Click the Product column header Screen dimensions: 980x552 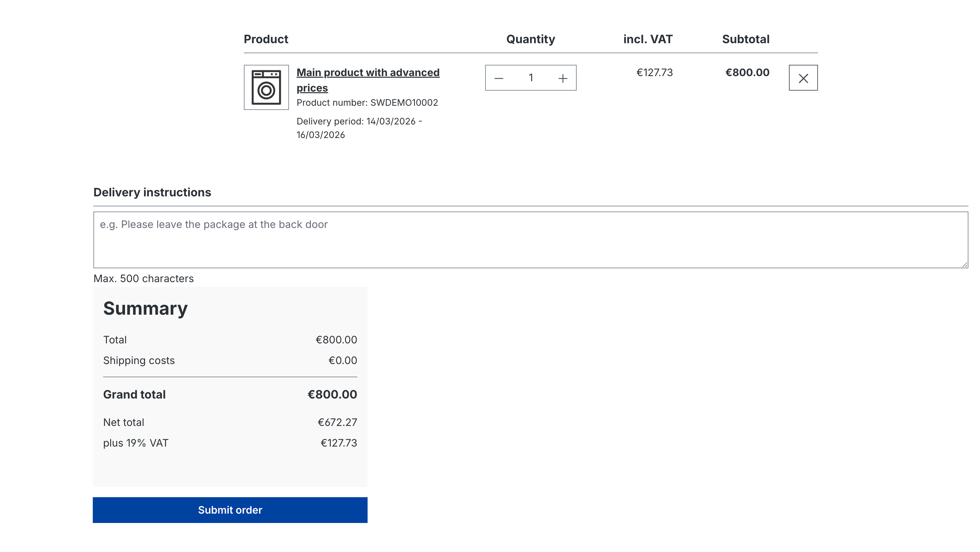click(265, 39)
